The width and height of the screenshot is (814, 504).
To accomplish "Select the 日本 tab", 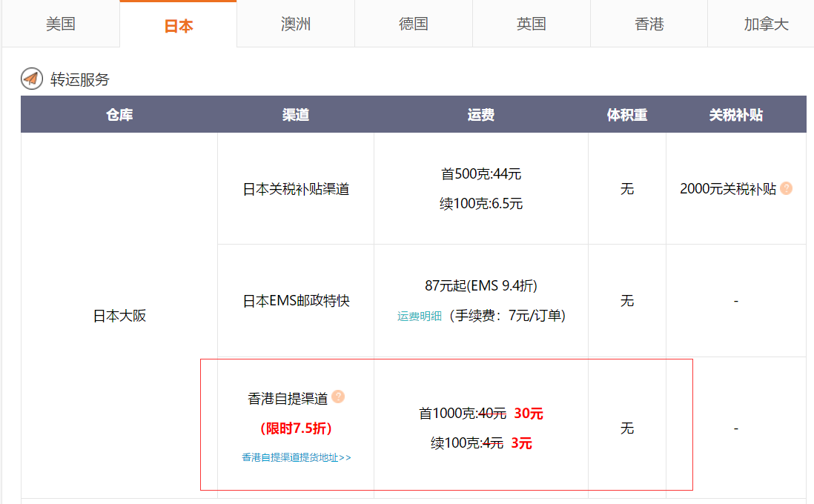I will point(178,26).
